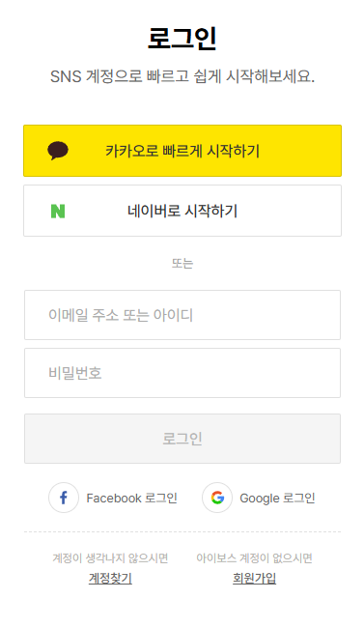Click the Google G circle icon
The width and height of the screenshot is (364, 628).
217,498
